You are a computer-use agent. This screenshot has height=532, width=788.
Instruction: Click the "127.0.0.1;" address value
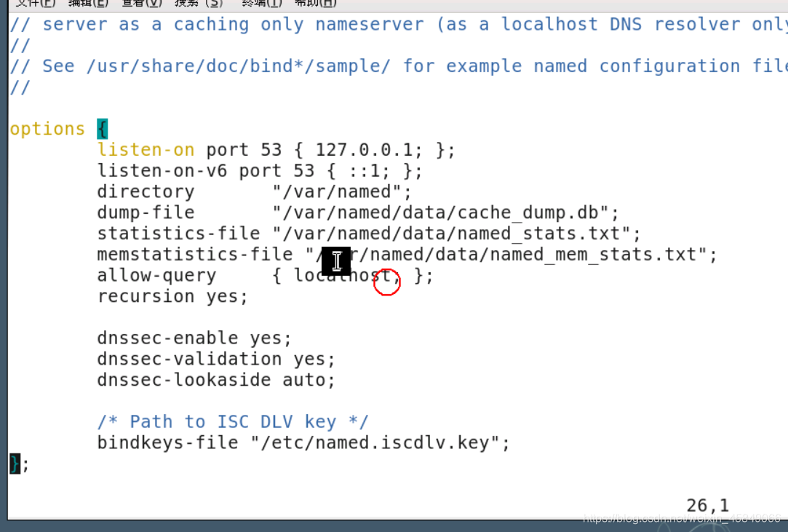pyautogui.click(x=370, y=150)
